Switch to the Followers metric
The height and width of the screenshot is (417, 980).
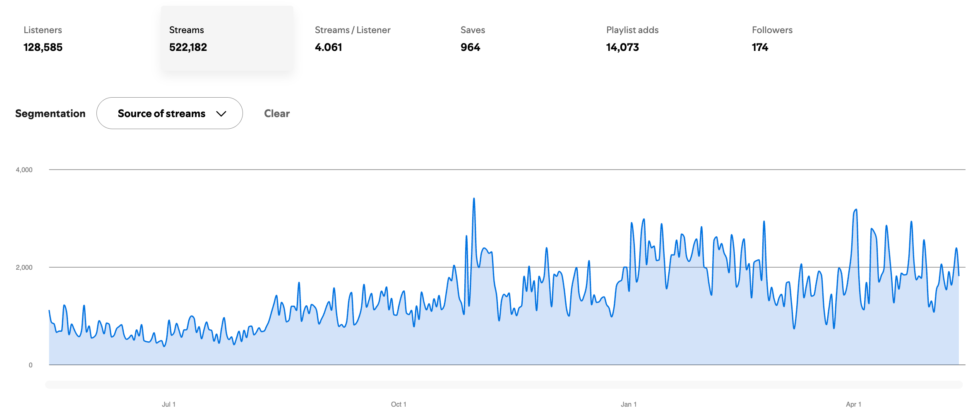772,38
